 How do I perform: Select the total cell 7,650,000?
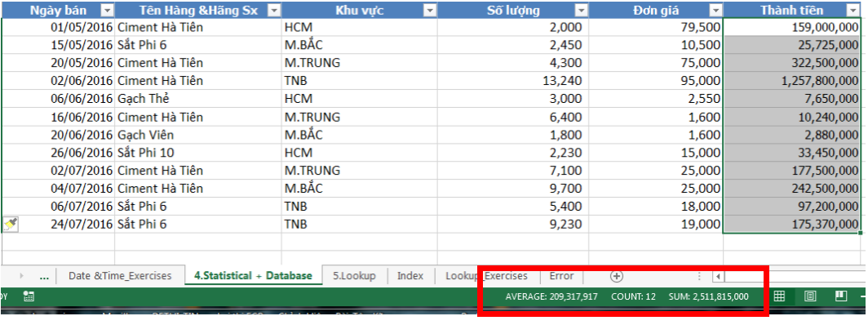click(792, 99)
